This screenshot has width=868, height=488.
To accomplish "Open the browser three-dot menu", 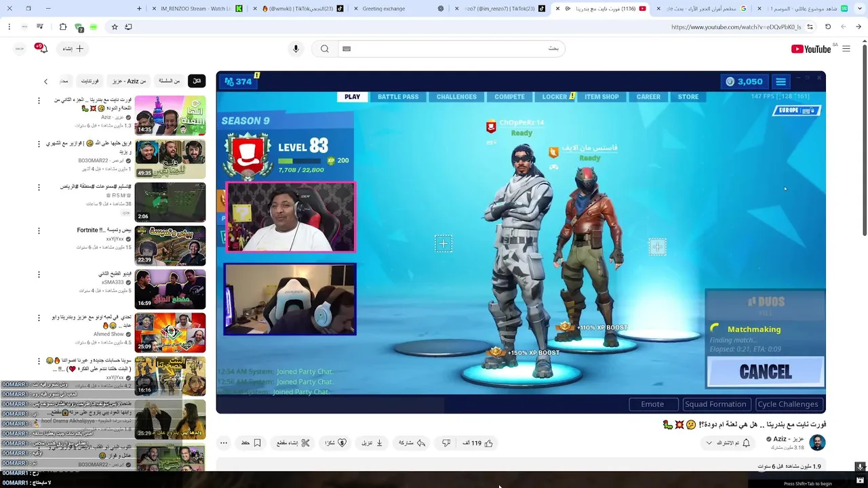I will point(9,27).
